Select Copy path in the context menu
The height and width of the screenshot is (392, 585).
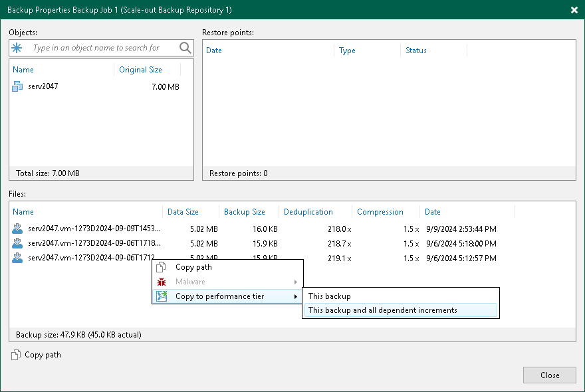[193, 266]
